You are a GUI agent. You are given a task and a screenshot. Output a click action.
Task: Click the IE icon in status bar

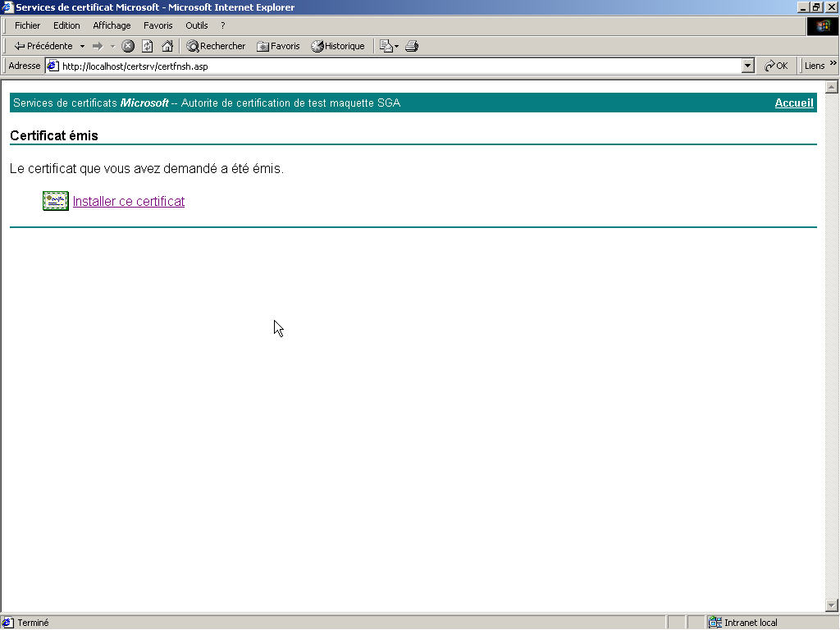(x=7, y=623)
